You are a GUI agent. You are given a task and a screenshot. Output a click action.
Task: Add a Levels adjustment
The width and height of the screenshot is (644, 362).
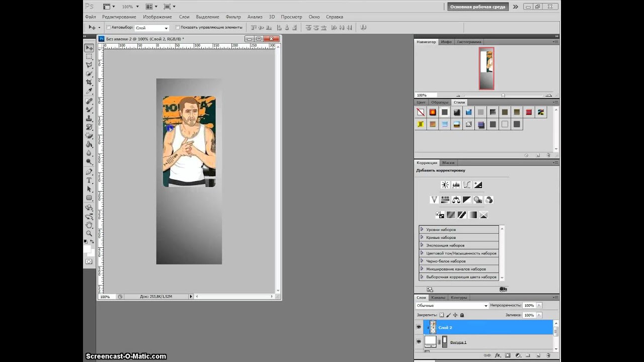456,185
